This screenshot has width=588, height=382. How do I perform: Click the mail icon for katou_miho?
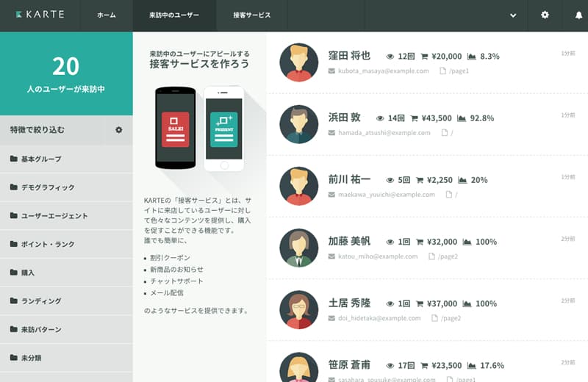tap(331, 256)
